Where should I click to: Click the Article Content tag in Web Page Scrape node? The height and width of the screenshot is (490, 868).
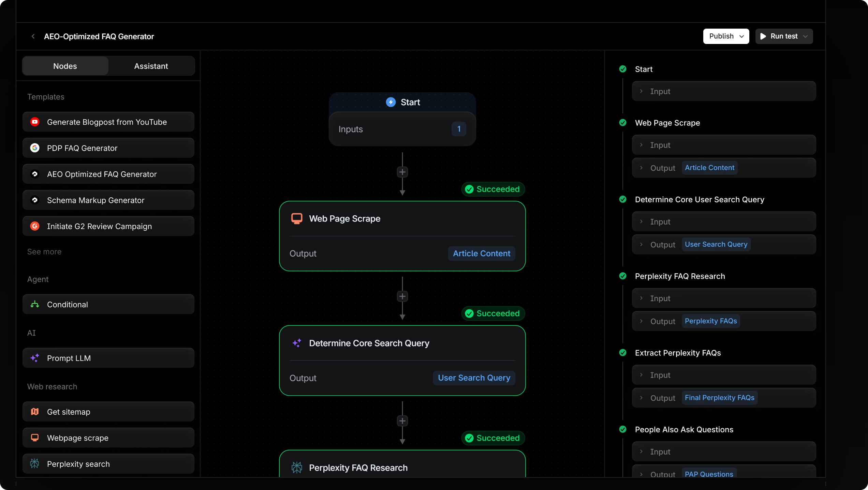pyautogui.click(x=482, y=254)
